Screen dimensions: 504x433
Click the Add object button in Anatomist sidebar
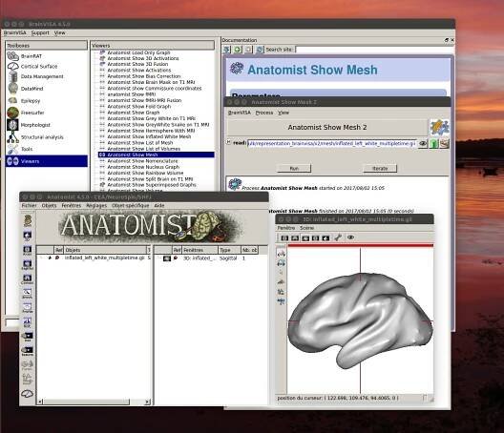pos(28,337)
